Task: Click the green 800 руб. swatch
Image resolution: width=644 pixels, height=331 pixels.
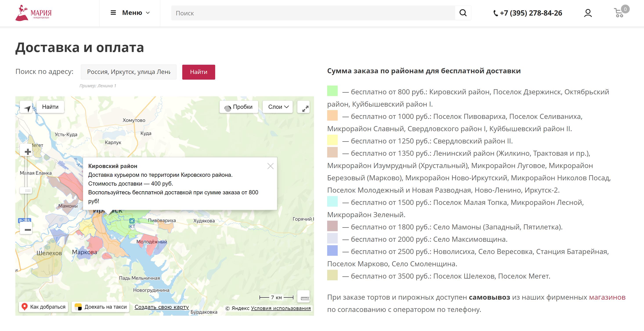Action: [332, 91]
